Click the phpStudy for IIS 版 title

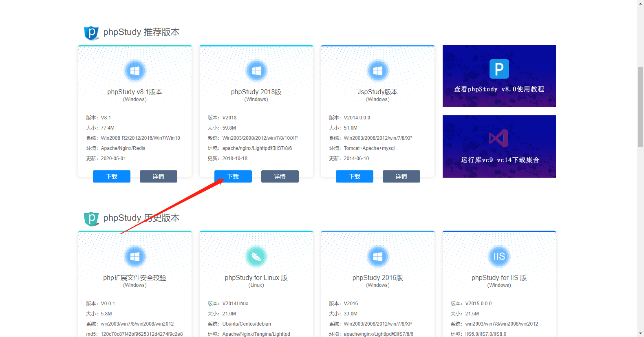pos(499,278)
